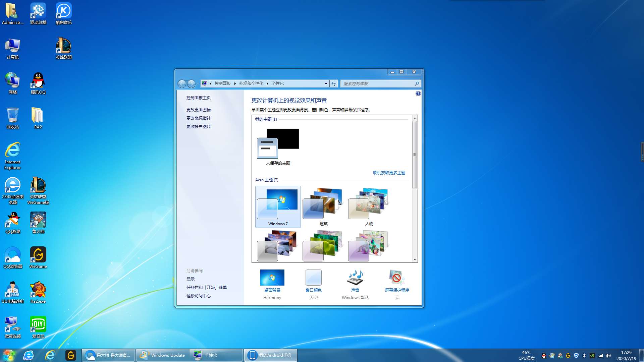Click the search magnifier icon
This screenshot has height=362, width=644.
click(417, 84)
